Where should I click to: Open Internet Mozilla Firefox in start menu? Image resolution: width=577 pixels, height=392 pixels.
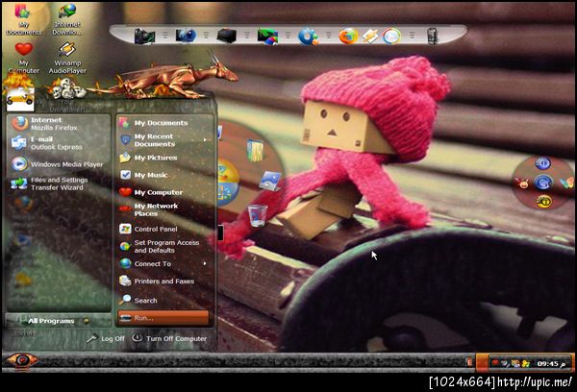tap(58, 124)
